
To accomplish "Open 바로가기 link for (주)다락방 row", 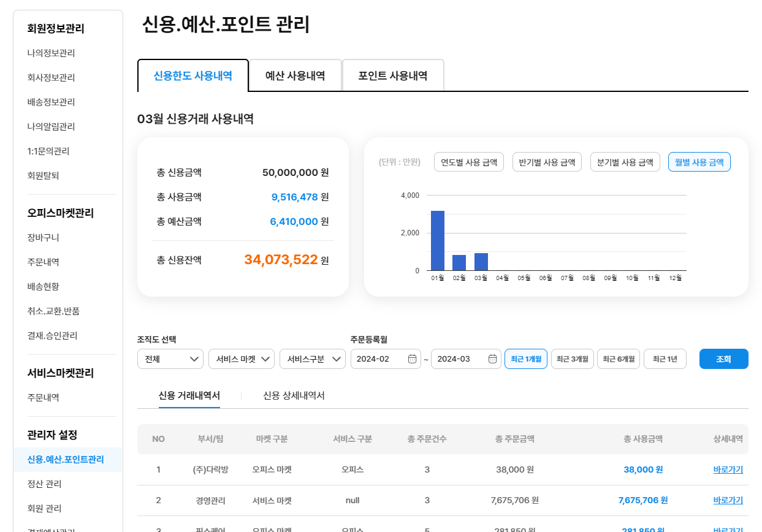I will pyautogui.click(x=728, y=470).
